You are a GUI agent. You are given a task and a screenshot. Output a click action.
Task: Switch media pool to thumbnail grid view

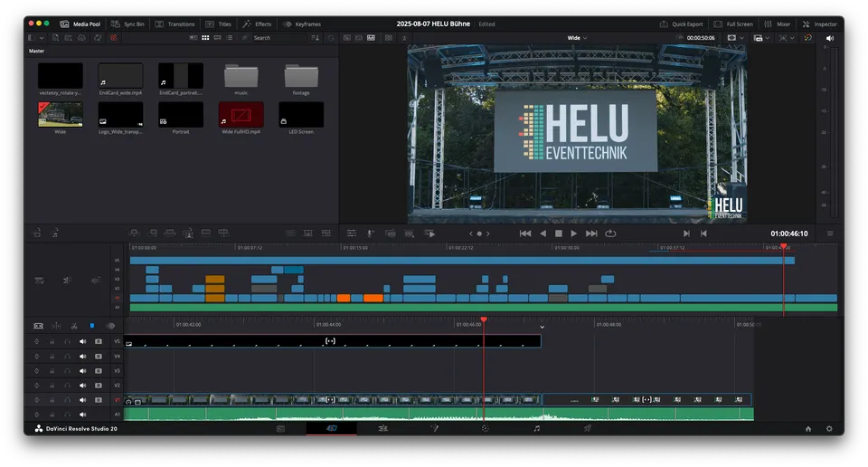point(205,38)
